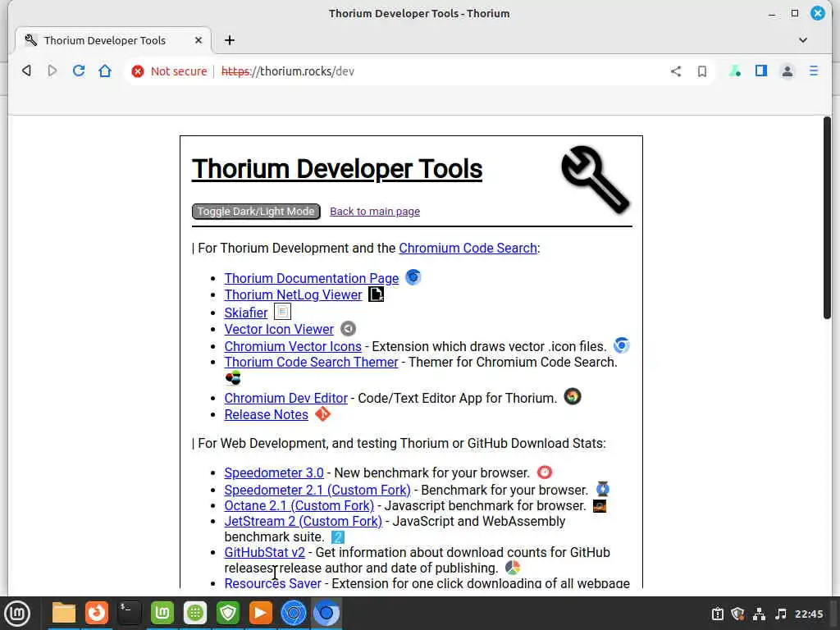Open the Thorium main menu icon

(813, 71)
